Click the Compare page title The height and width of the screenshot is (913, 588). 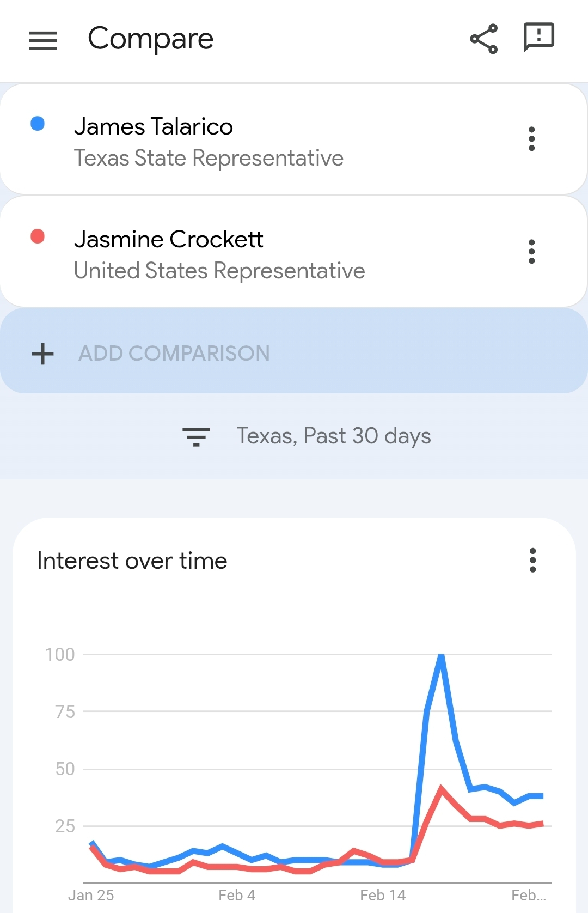(x=151, y=39)
